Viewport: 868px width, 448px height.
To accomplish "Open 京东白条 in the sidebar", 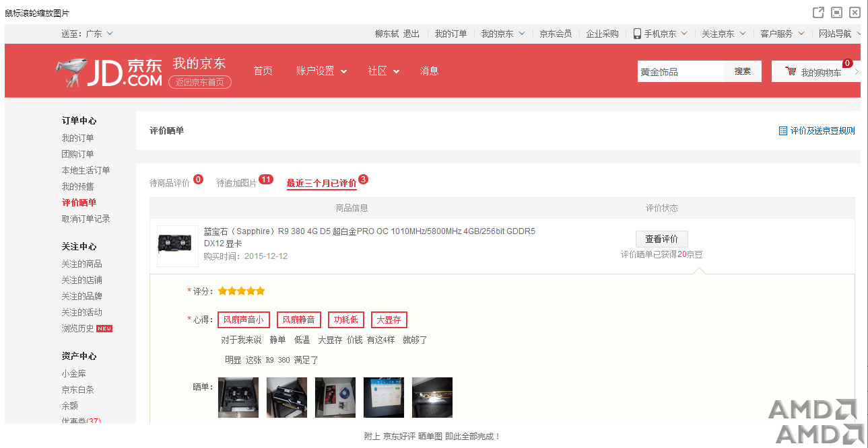I will pos(78,389).
